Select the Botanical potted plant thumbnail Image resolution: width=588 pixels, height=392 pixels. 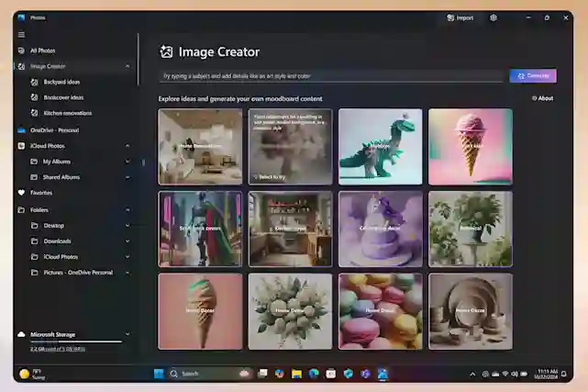(471, 230)
